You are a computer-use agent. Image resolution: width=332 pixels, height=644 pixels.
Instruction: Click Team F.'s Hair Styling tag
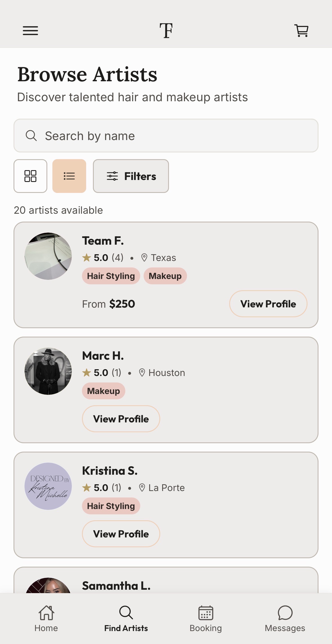click(111, 276)
